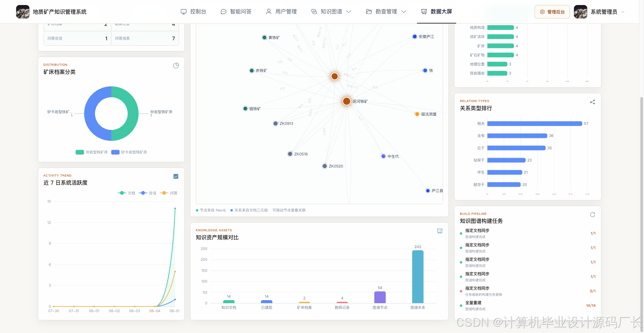Expand the 知识图谱 dropdown menu

click(331, 12)
